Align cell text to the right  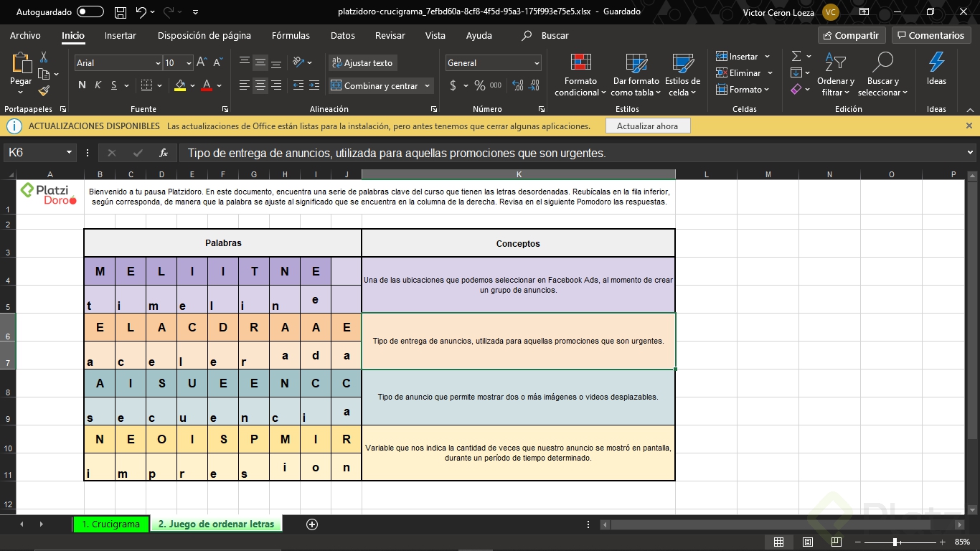click(276, 85)
